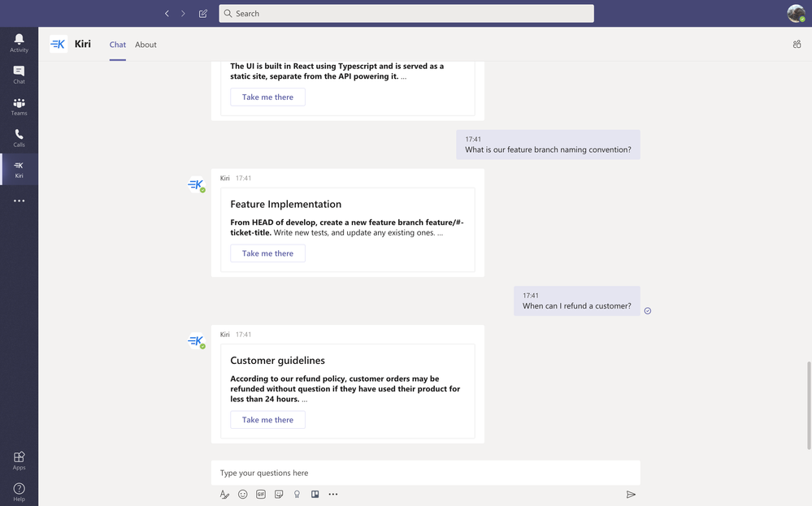Open the Apps store icon
This screenshot has height=506, width=812.
(x=20, y=460)
